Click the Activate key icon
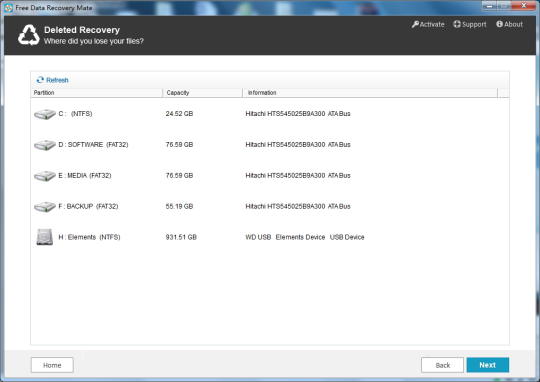The width and height of the screenshot is (540, 382). point(415,24)
